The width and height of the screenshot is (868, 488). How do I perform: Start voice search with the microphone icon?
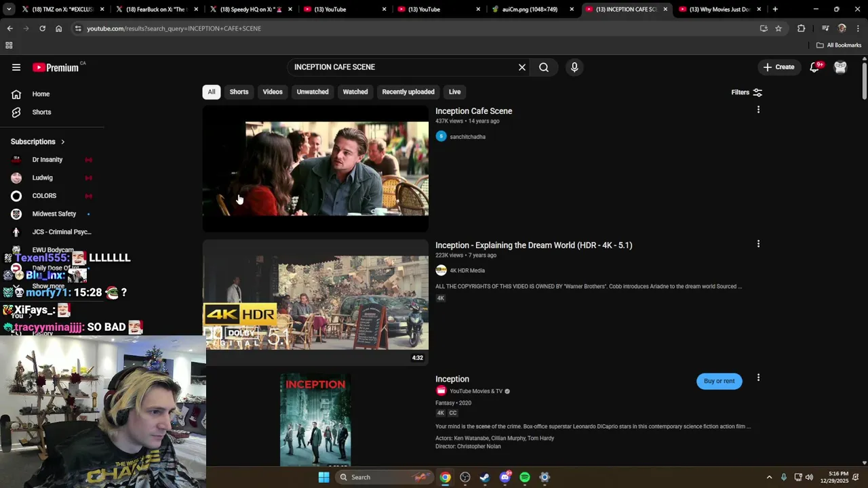click(574, 67)
